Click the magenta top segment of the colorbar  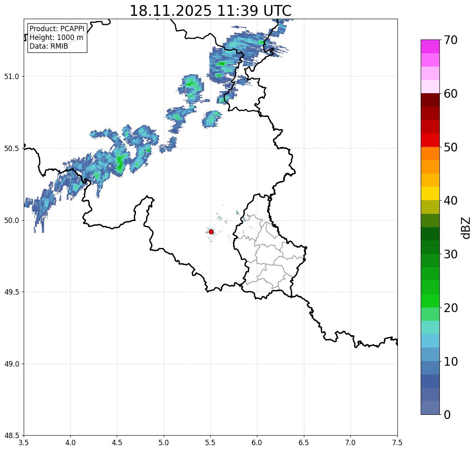tap(430, 47)
